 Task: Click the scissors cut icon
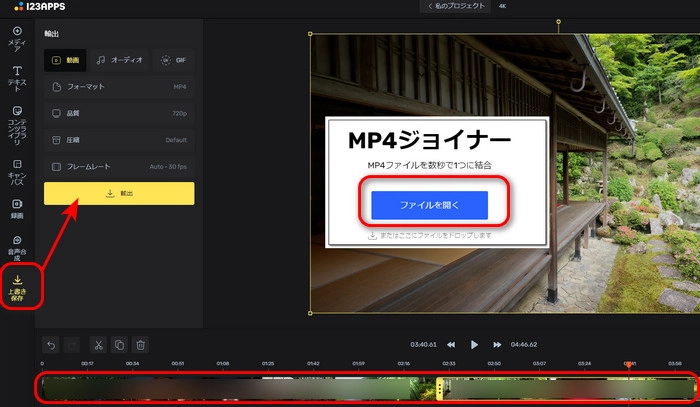(x=98, y=345)
